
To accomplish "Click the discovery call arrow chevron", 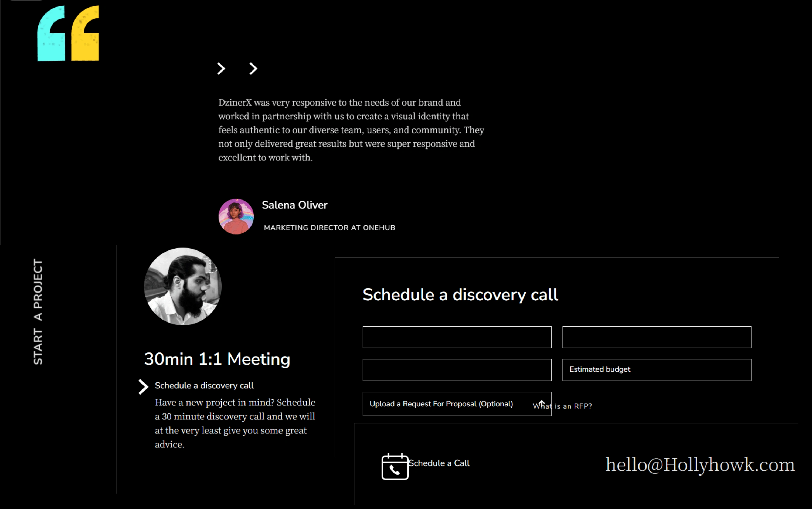I will (x=142, y=386).
